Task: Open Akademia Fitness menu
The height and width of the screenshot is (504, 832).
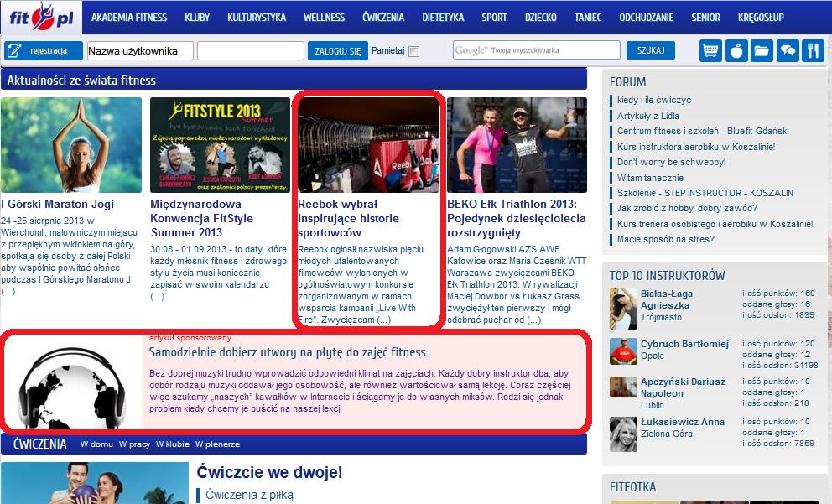Action: 129,18
